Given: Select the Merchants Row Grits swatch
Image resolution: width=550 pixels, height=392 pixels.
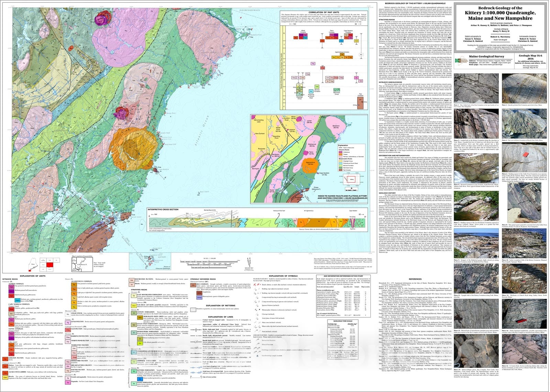Looking at the screenshot, I should (140, 317).
